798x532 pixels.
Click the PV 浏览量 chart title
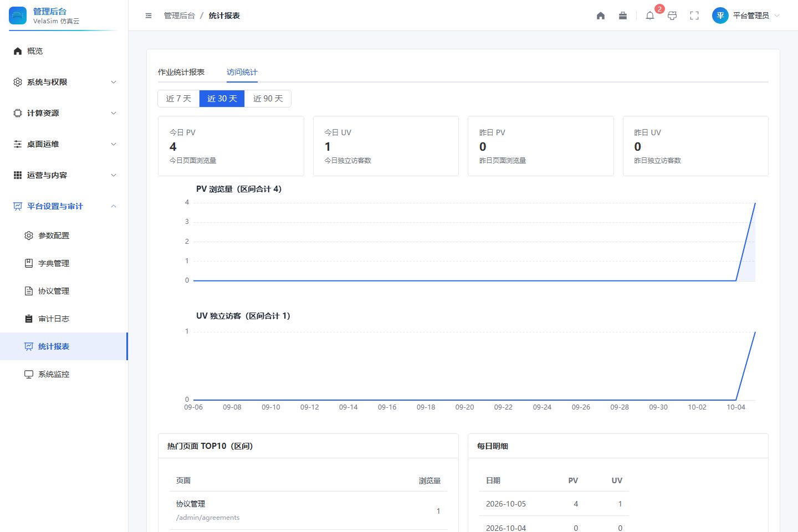[x=239, y=189]
